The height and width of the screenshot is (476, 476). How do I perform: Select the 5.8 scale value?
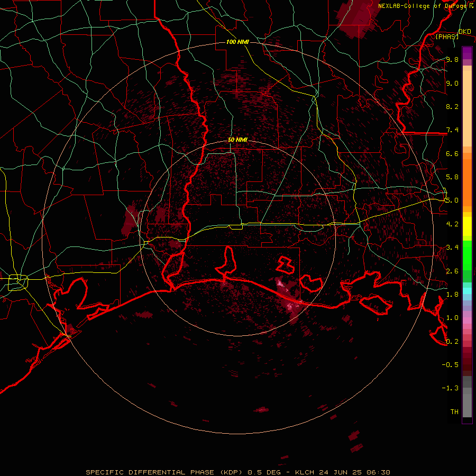point(452,177)
